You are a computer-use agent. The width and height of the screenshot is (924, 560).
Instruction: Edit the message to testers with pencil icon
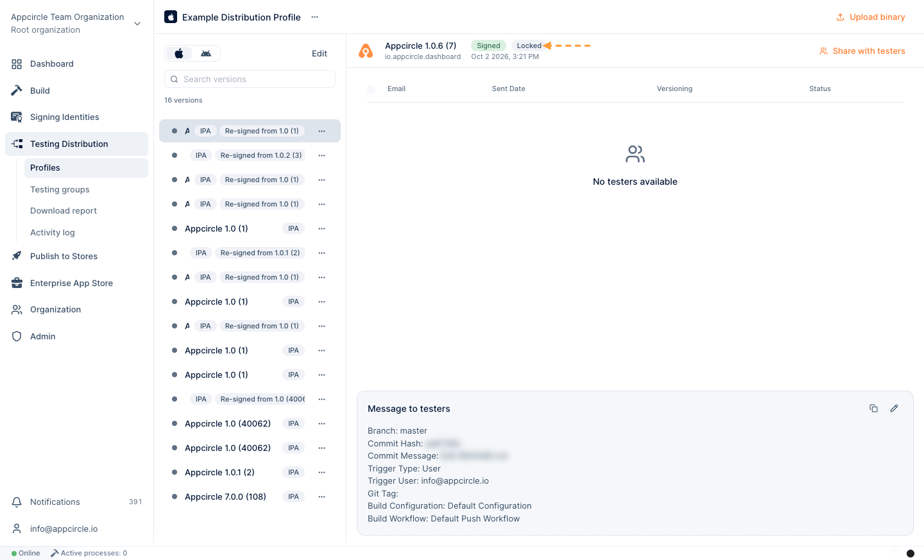894,408
